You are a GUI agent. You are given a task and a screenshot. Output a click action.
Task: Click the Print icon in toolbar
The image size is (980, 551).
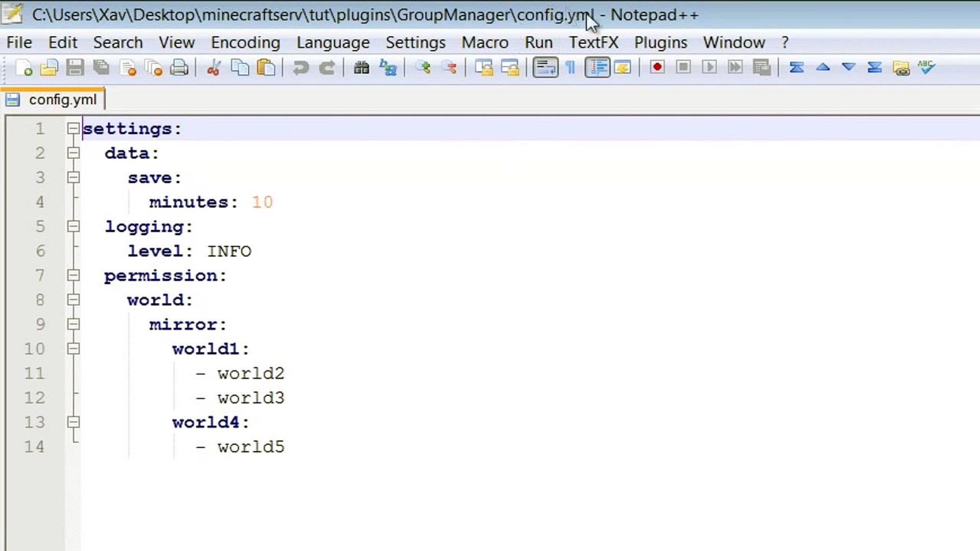tap(179, 67)
